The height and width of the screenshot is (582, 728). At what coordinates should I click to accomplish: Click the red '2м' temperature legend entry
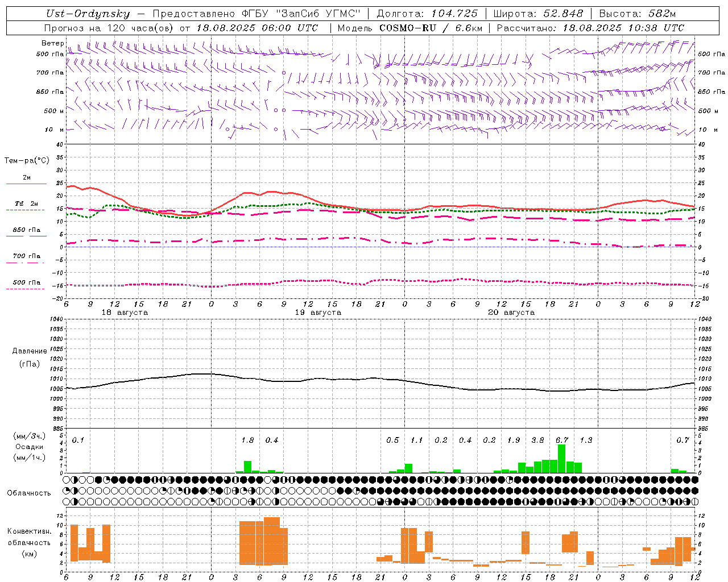pyautogui.click(x=26, y=178)
